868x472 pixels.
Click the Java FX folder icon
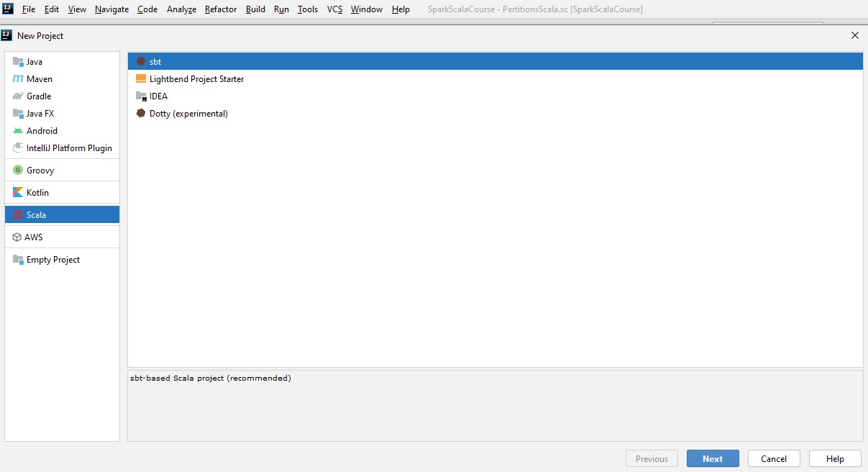tap(18, 114)
